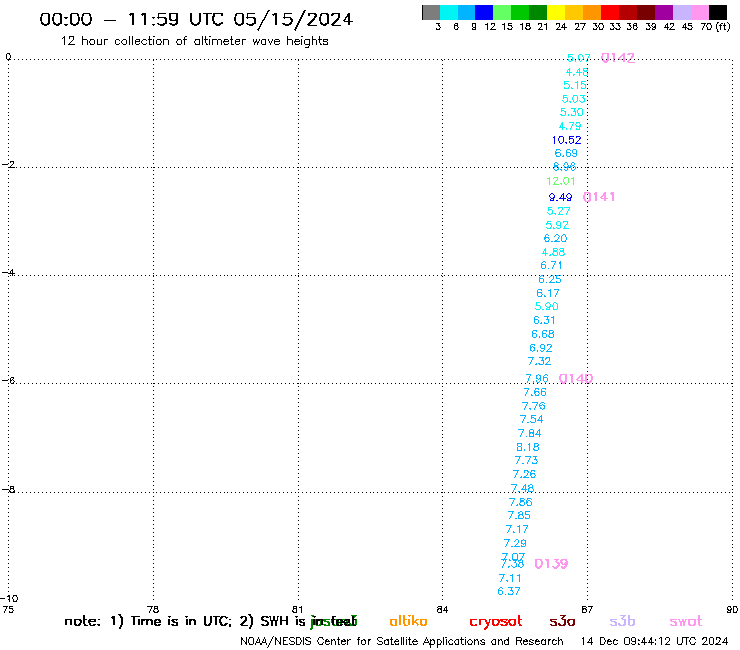
Task: Click the subtitle about altimeter wave heights
Action: (x=194, y=41)
